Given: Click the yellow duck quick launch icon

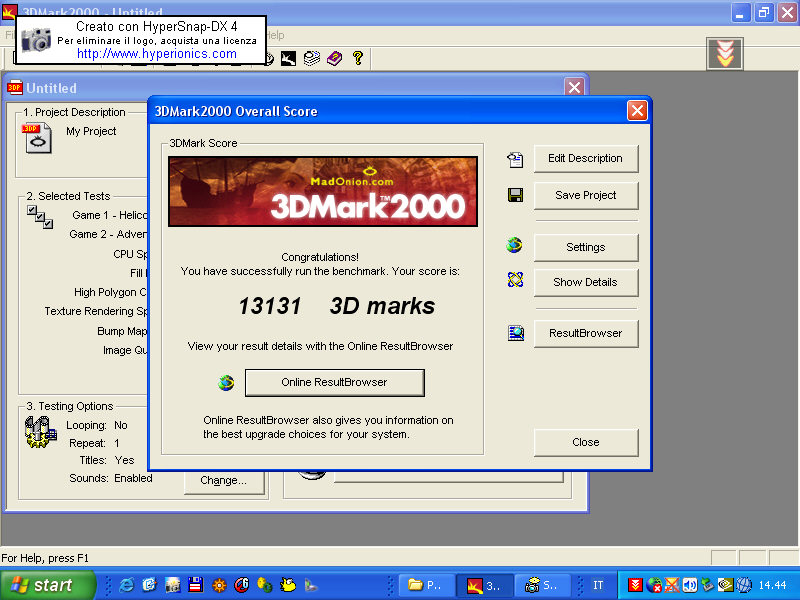Looking at the screenshot, I should point(288,585).
